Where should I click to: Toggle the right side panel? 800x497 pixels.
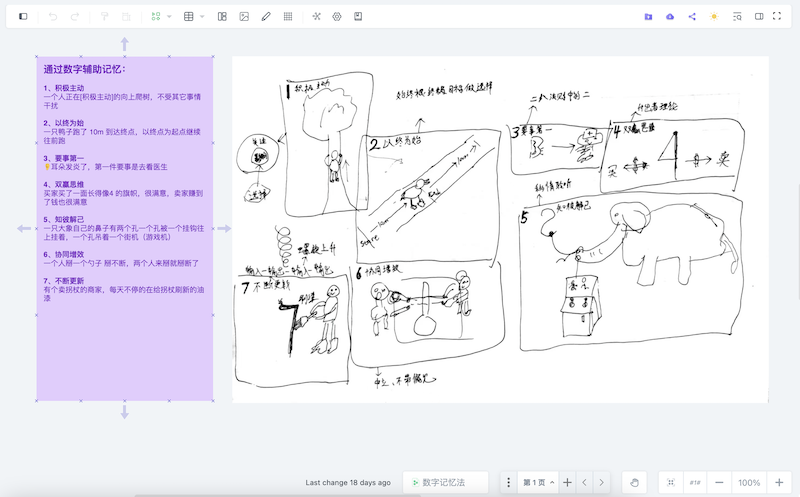(x=759, y=16)
